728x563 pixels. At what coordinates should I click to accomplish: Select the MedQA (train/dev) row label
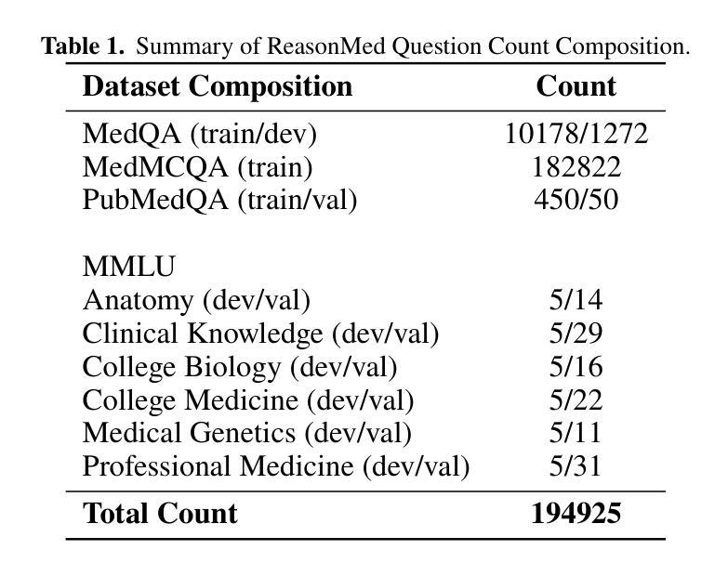pyautogui.click(x=200, y=134)
